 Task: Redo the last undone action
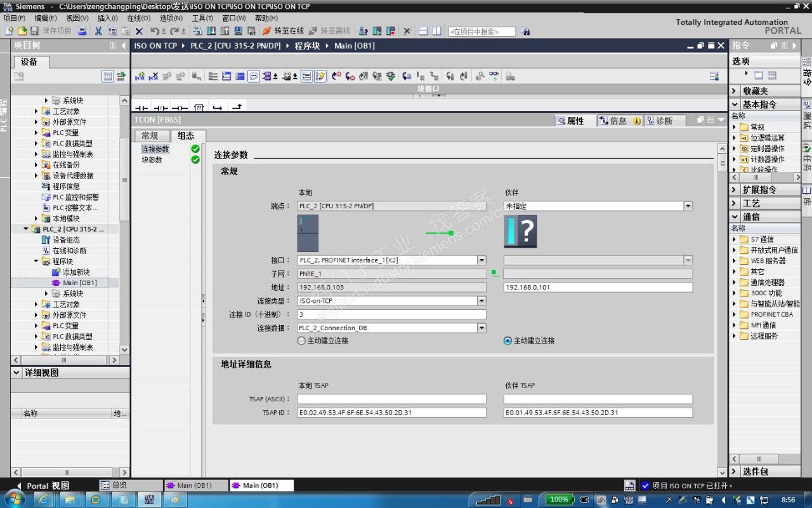175,31
